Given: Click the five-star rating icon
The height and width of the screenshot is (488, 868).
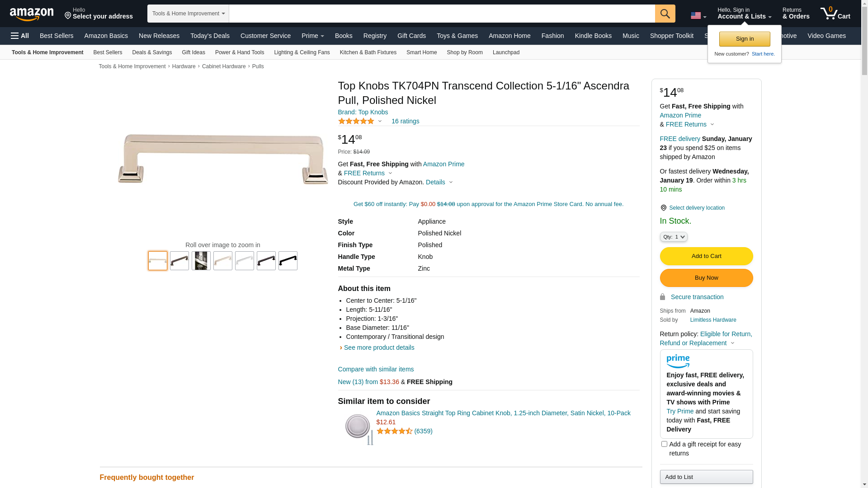Looking at the screenshot, I should 356,121.
